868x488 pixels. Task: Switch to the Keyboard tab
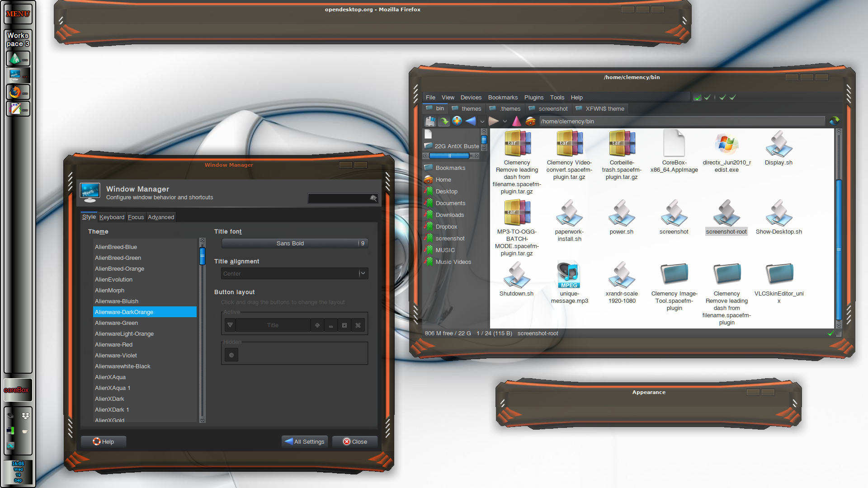(112, 217)
